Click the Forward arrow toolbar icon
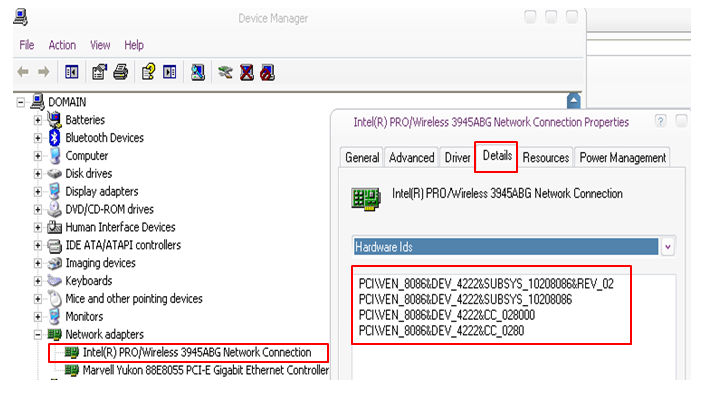The height and width of the screenshot is (394, 701). (x=43, y=72)
